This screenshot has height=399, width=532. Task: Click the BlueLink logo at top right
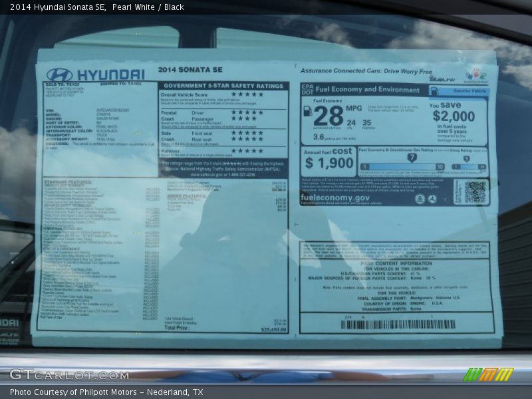click(x=442, y=79)
